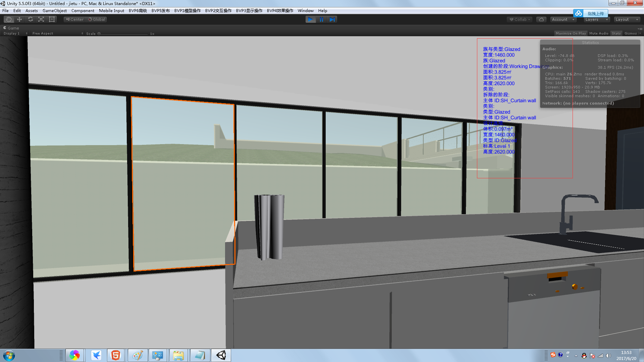Pause the game playback
This screenshot has height=362, width=644.
click(321, 19)
